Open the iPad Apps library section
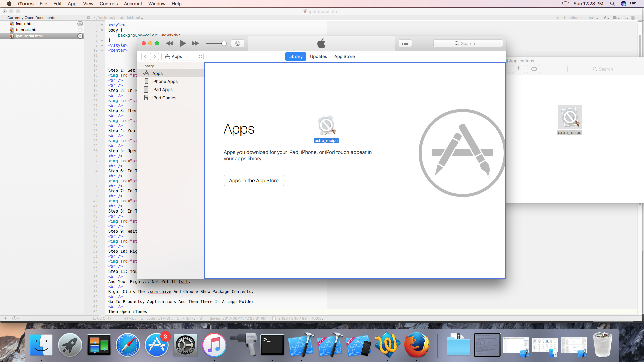The image size is (644, 362). pyautogui.click(x=162, y=89)
